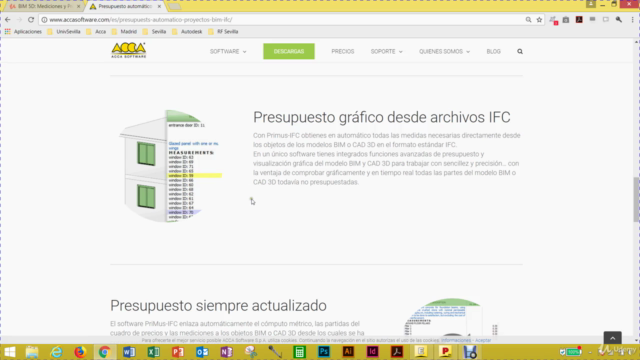The image size is (640, 360).
Task: Open a new browser tab
Action: [174, 7]
